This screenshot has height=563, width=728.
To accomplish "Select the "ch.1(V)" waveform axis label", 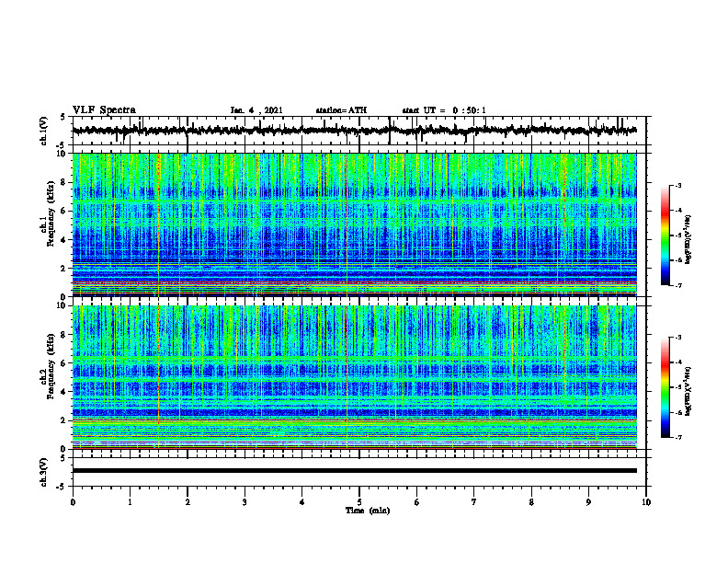I will (44, 131).
